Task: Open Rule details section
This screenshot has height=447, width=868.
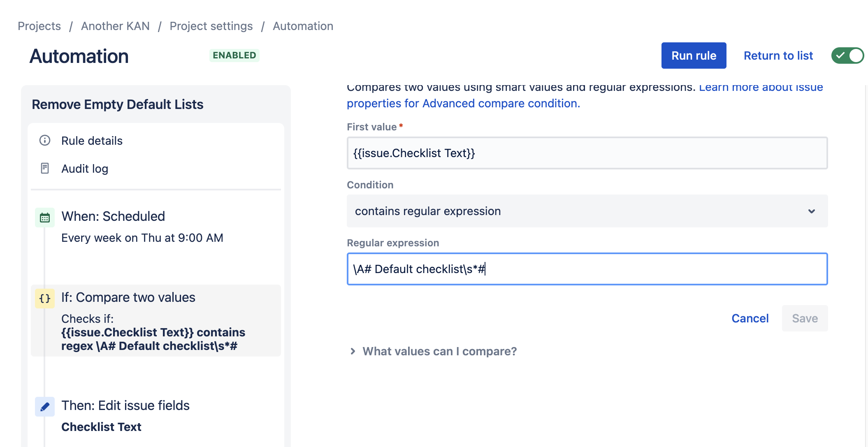Action: pos(92,141)
